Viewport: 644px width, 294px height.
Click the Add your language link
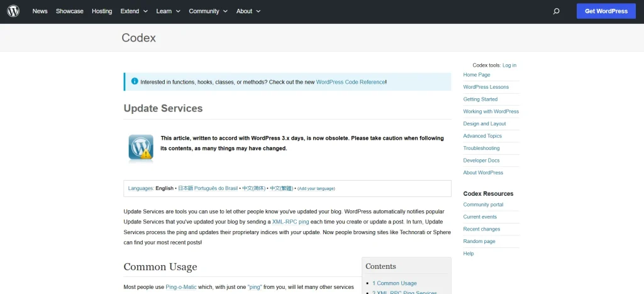pyautogui.click(x=316, y=189)
